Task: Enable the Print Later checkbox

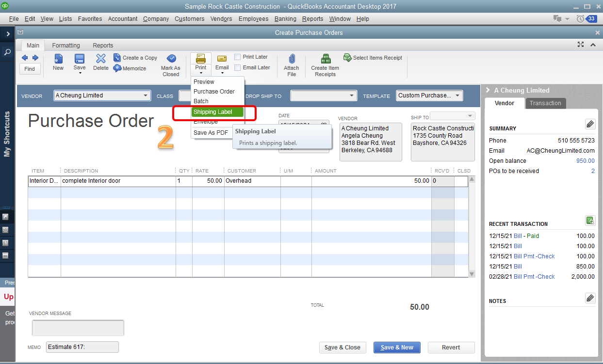Action: pyautogui.click(x=237, y=57)
